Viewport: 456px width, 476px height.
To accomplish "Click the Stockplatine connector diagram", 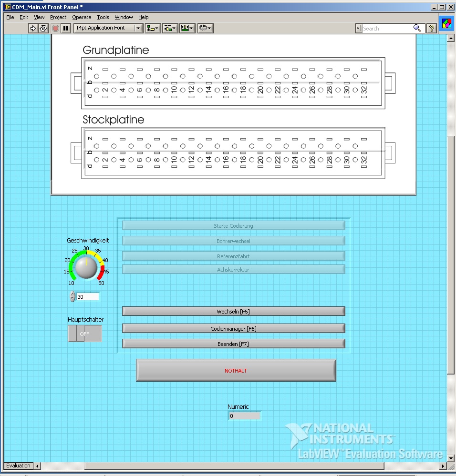I will 233,153.
